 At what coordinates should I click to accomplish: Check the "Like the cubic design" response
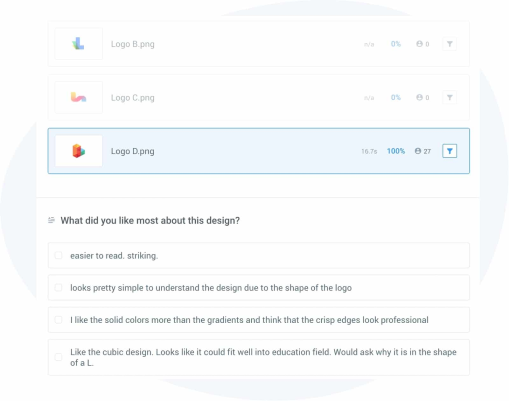click(x=58, y=357)
